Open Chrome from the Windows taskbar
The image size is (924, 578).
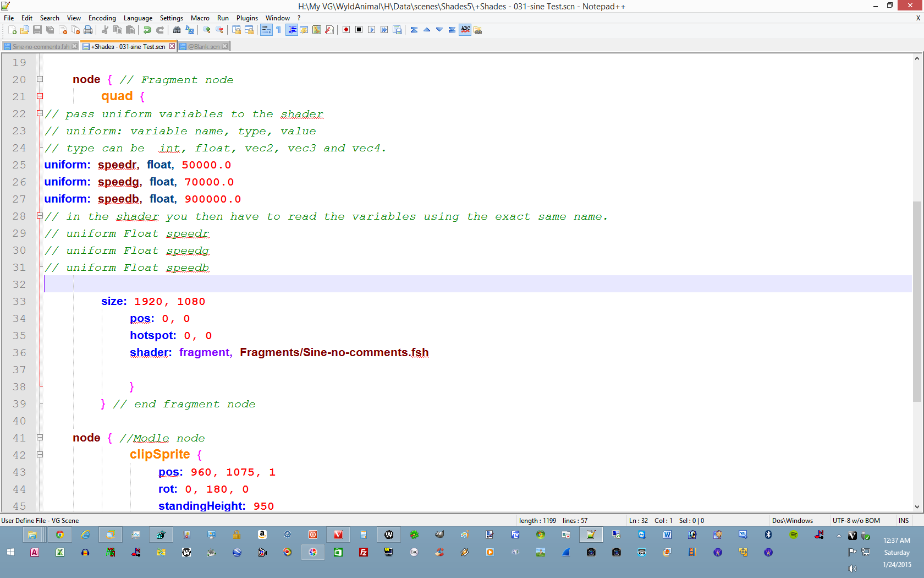[x=60, y=535]
